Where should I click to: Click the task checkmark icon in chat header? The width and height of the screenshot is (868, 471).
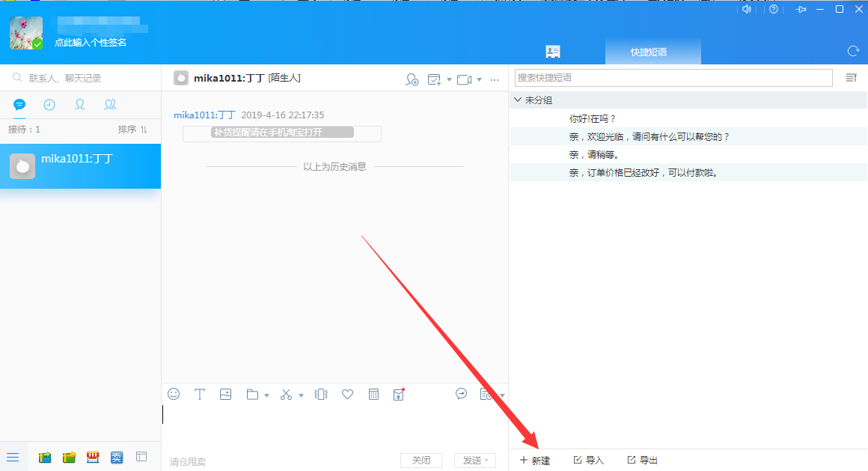click(x=435, y=79)
